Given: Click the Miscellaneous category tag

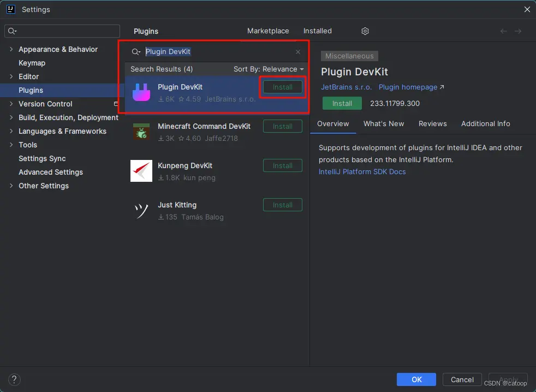Looking at the screenshot, I should [x=349, y=56].
